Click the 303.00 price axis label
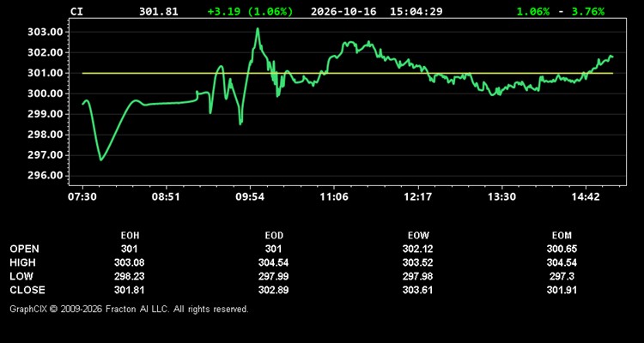Screen dimensions: 644x343 [45, 32]
